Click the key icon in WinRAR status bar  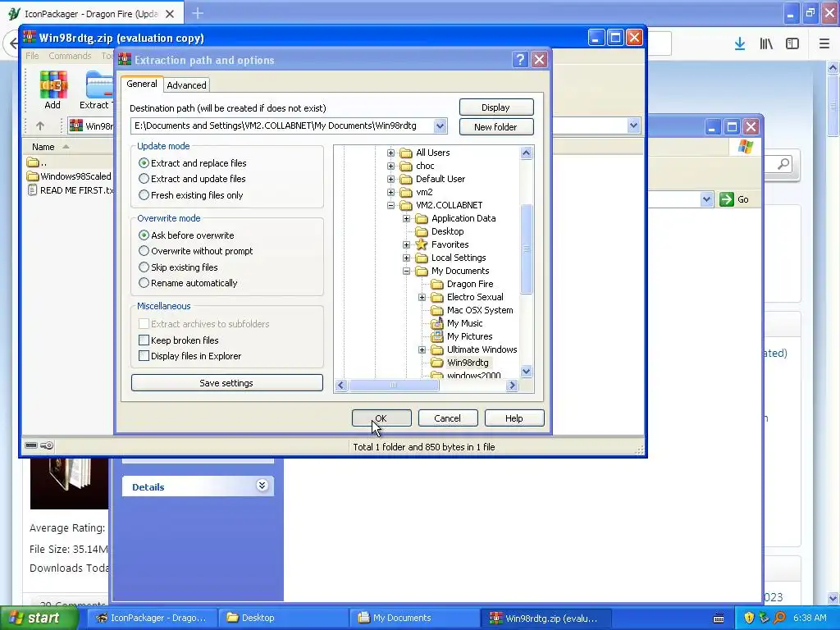[47, 445]
